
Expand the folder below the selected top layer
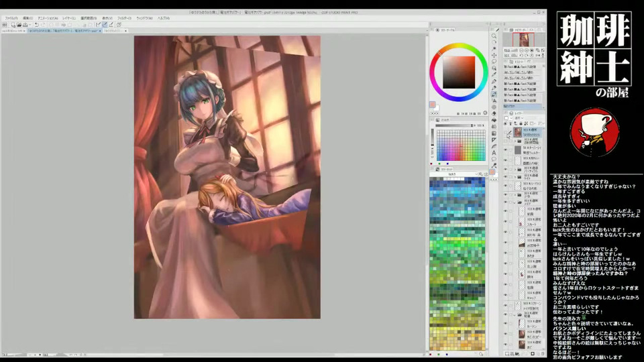(x=515, y=141)
